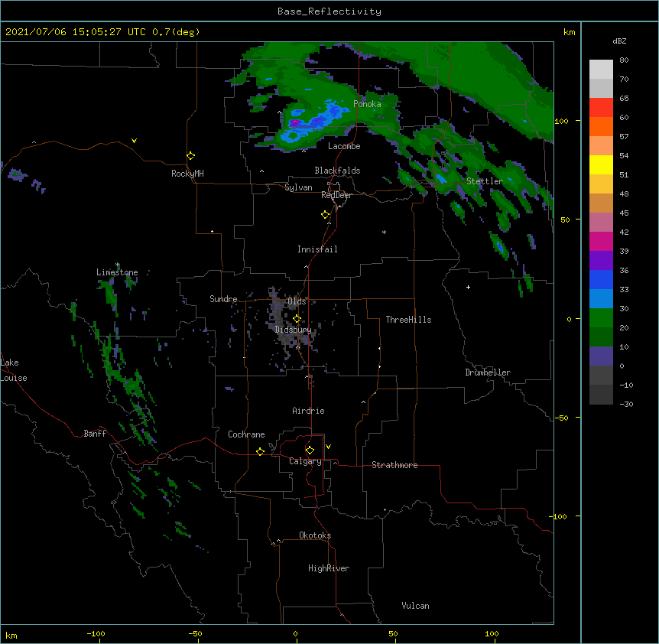Click the dBZ legend heading
This screenshot has width=659, height=644.
click(619, 41)
